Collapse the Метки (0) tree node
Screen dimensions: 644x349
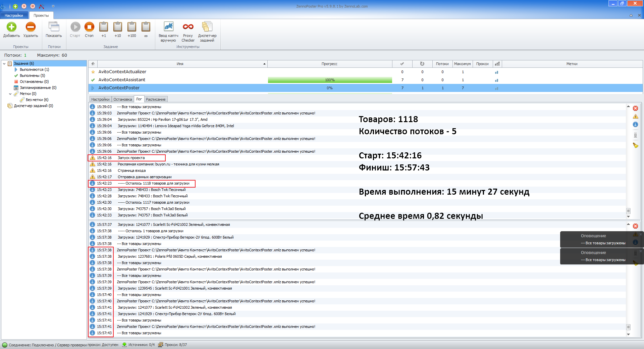(x=10, y=94)
